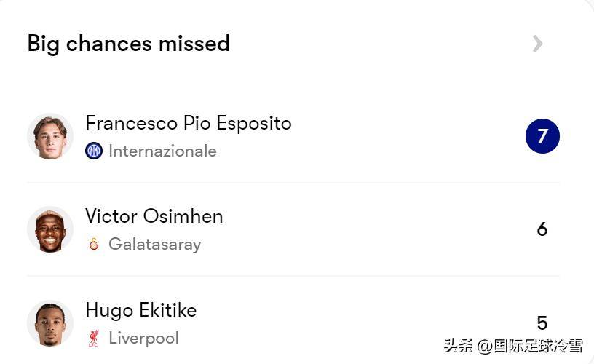Open the Internazionale team label
This screenshot has width=594, height=364.
(x=162, y=151)
